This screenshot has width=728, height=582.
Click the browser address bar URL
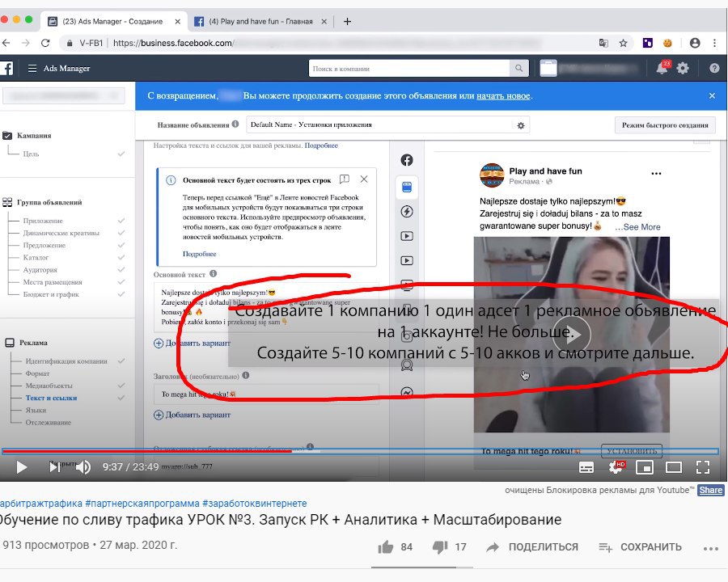click(325, 43)
